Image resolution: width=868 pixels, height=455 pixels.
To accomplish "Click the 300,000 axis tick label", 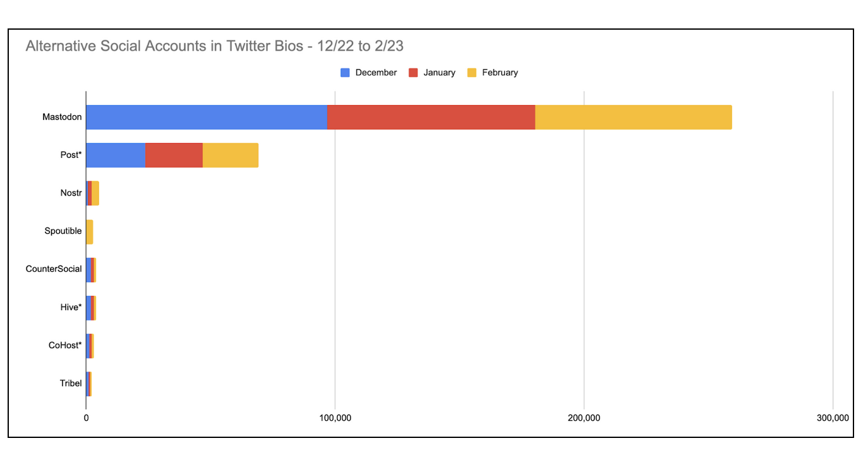I will point(833,418).
